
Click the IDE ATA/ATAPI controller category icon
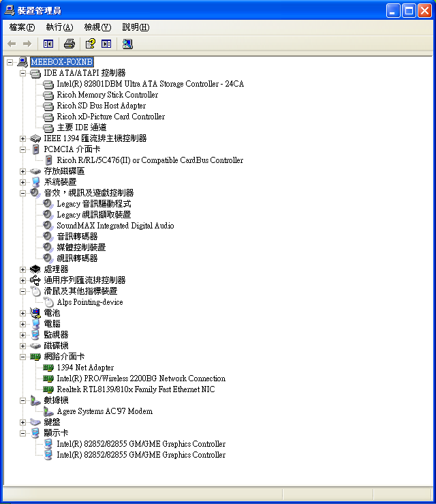[35, 73]
